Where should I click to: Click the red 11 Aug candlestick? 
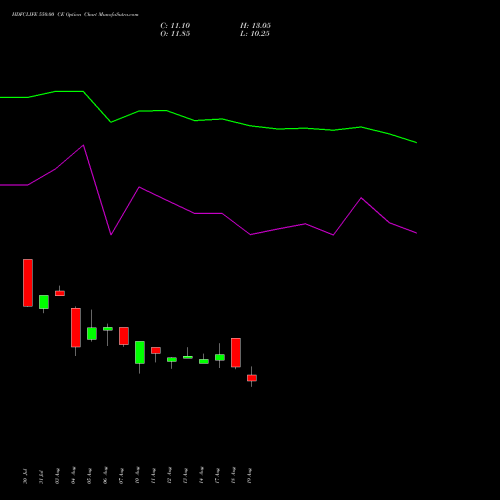156,350
